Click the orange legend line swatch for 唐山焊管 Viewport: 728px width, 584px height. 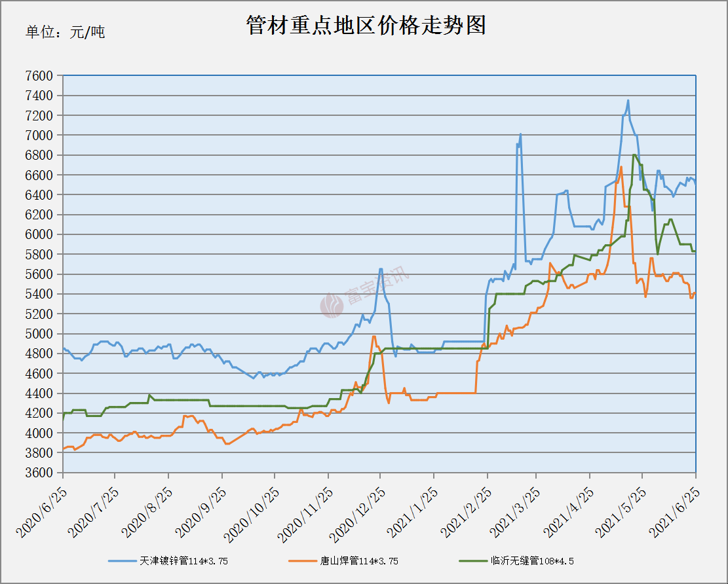click(302, 561)
